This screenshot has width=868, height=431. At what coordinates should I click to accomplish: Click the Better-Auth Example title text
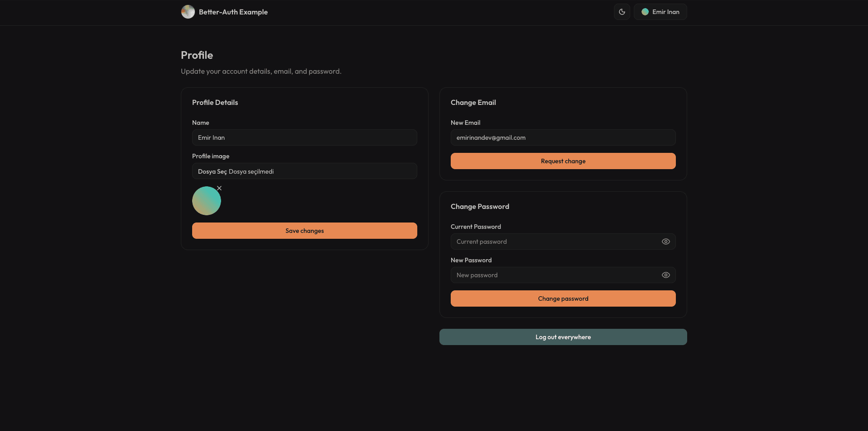point(233,12)
